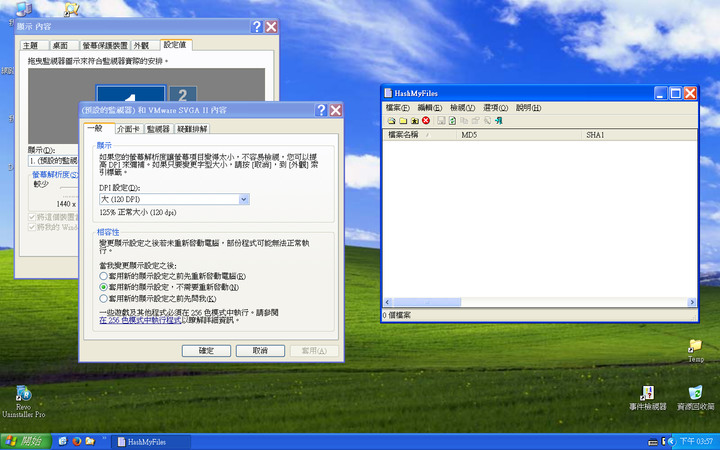720x450 pixels.
Task: Sort by SHA1 column header
Action: [x=639, y=135]
